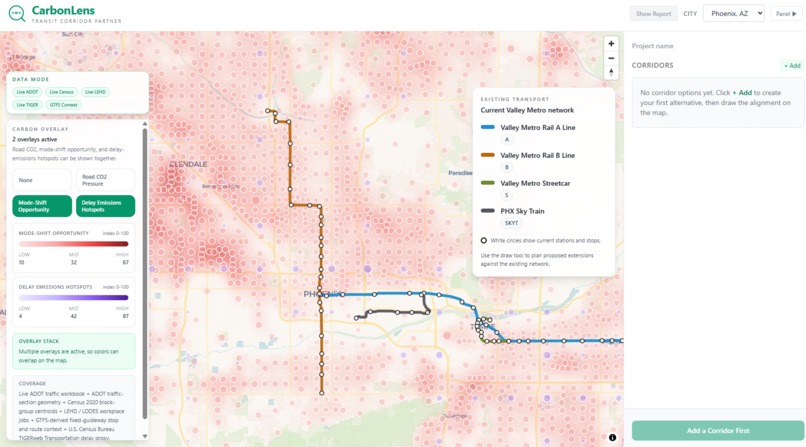Screen dimensions: 806x447
Task: Click the 'Current Valley Metro network' heading
Action: [527, 110]
